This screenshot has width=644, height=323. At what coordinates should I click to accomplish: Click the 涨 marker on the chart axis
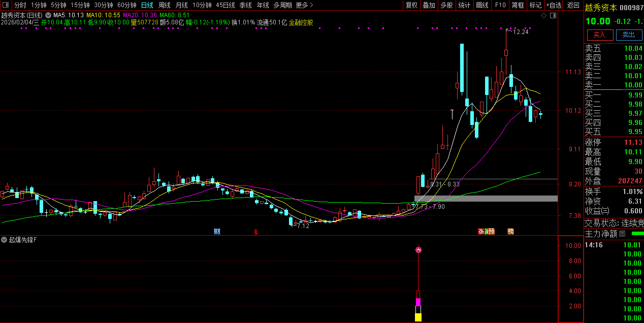[x=481, y=232]
